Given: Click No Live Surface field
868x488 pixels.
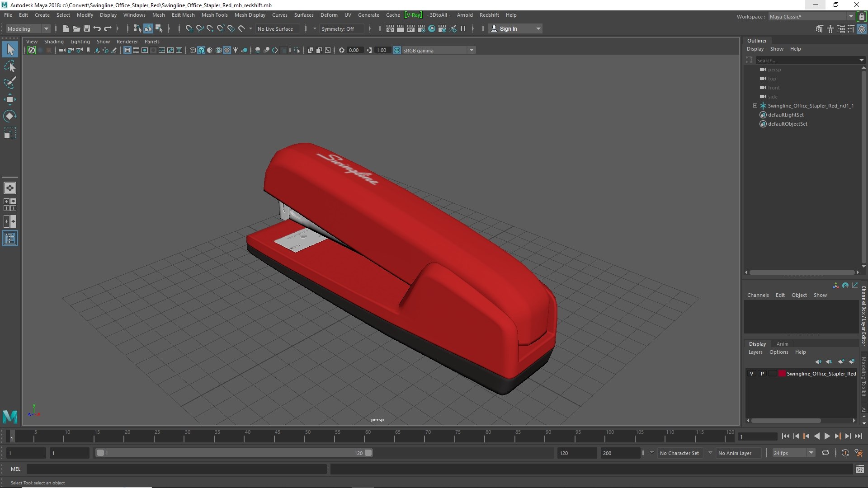Looking at the screenshot, I should coord(276,28).
